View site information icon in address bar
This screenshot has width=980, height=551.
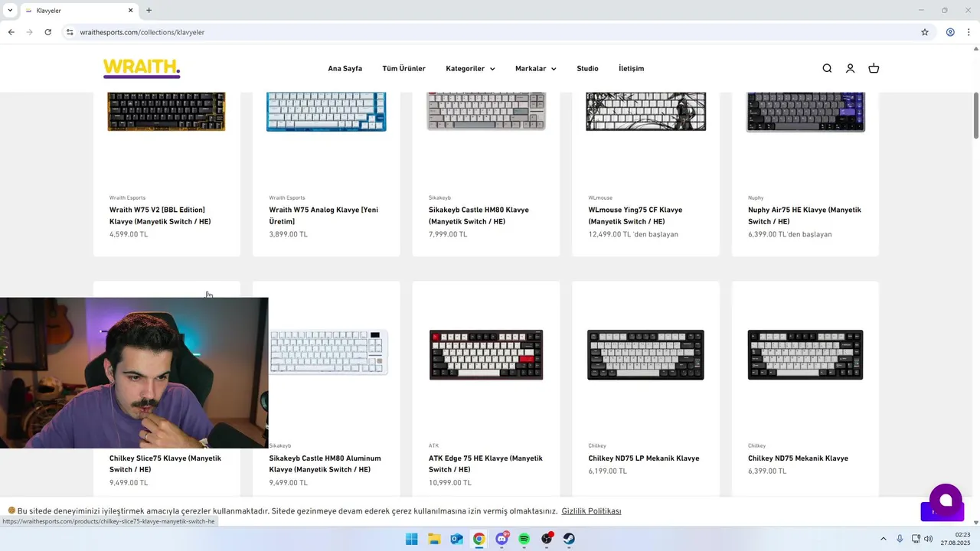coord(70,32)
